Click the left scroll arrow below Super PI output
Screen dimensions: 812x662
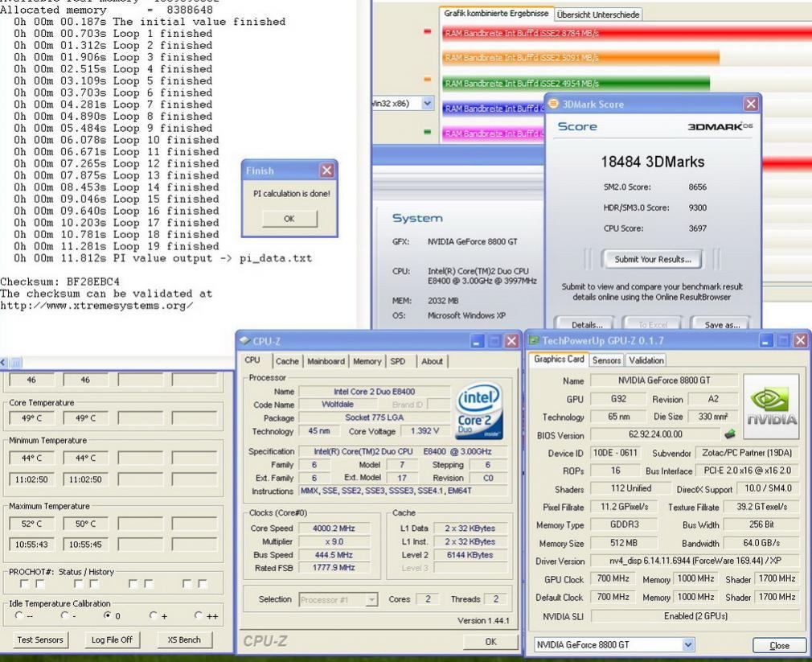(x=3, y=362)
